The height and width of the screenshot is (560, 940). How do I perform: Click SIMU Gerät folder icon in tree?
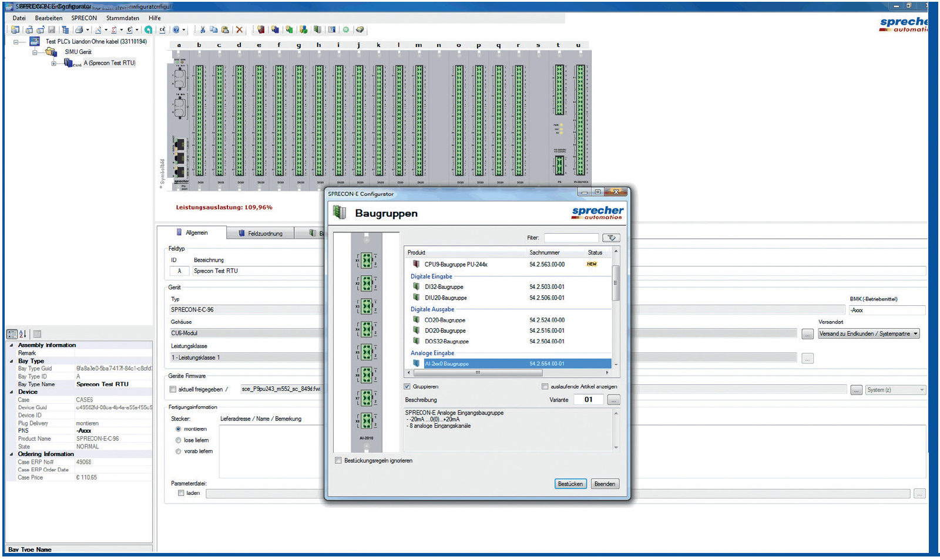51,52
